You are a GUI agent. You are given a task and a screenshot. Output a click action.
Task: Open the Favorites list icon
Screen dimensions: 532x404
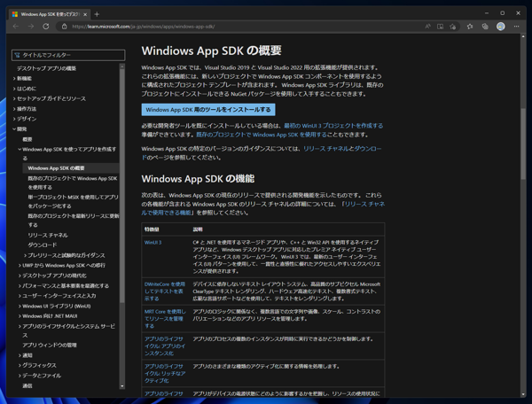[470, 27]
